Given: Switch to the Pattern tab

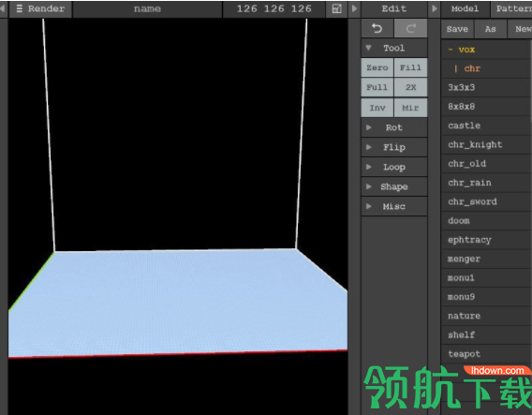Looking at the screenshot, I should pos(511,8).
